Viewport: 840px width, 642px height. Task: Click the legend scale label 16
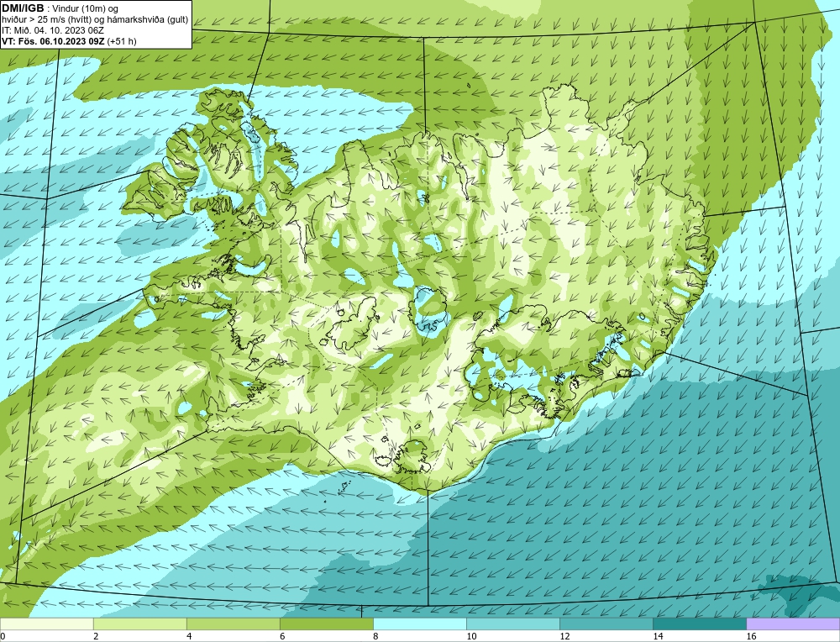pos(751,636)
